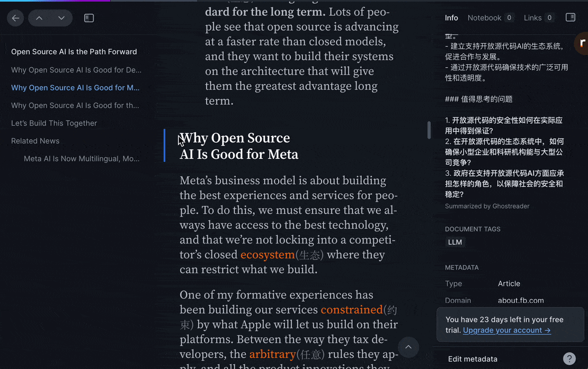Switch to the Info tab
The height and width of the screenshot is (369, 588).
(451, 18)
